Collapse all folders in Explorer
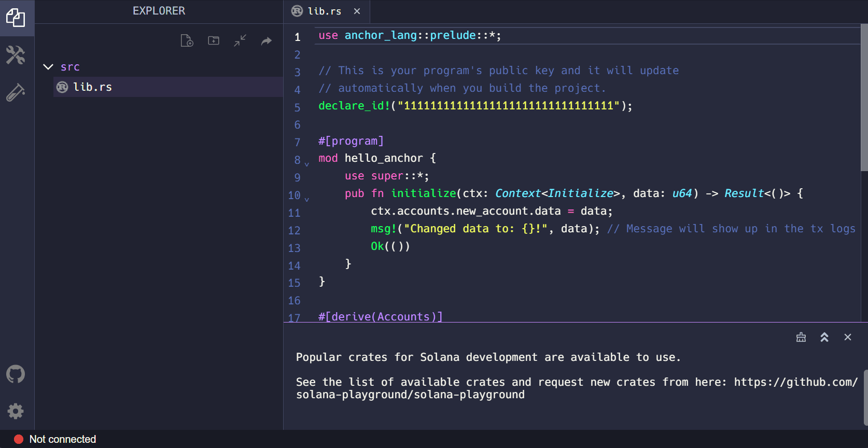 tap(240, 40)
